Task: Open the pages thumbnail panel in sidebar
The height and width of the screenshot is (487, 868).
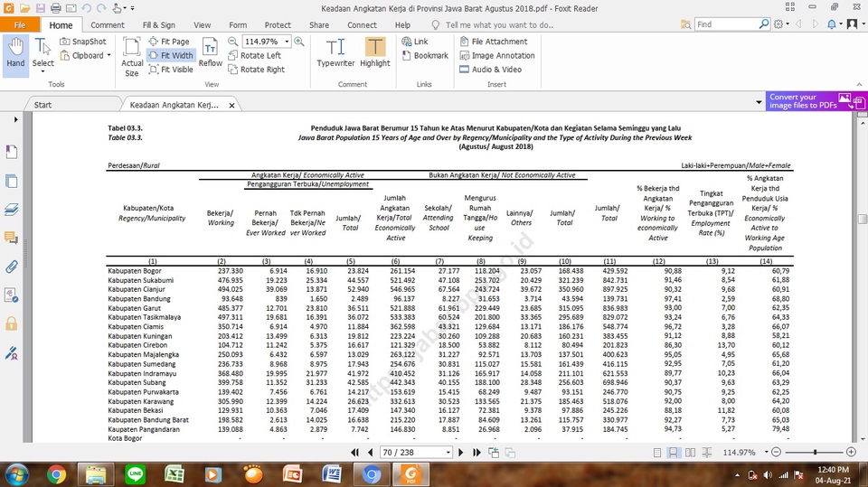Action: click(x=11, y=181)
